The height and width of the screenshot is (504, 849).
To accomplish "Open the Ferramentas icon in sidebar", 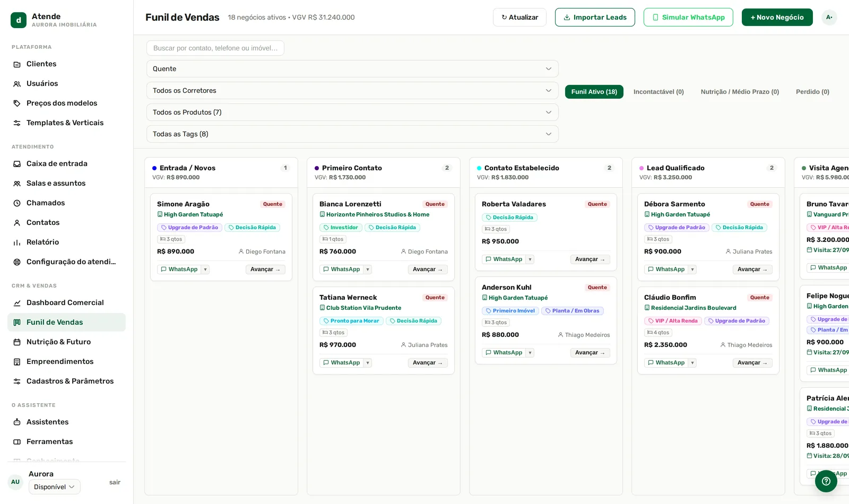I will 17,442.
